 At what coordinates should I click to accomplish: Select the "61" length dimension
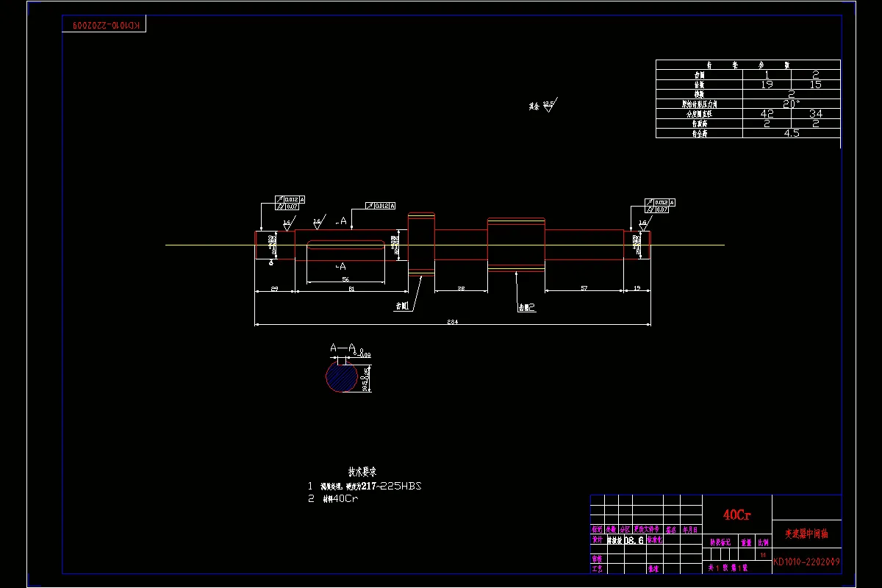[351, 289]
